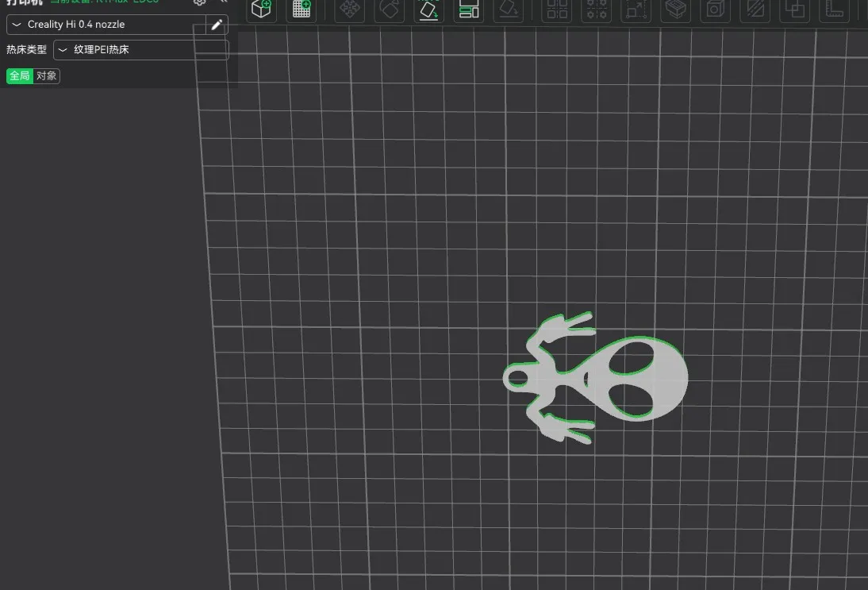Switch to the 对象 (Object) tab
This screenshot has width=868, height=590.
coord(47,76)
